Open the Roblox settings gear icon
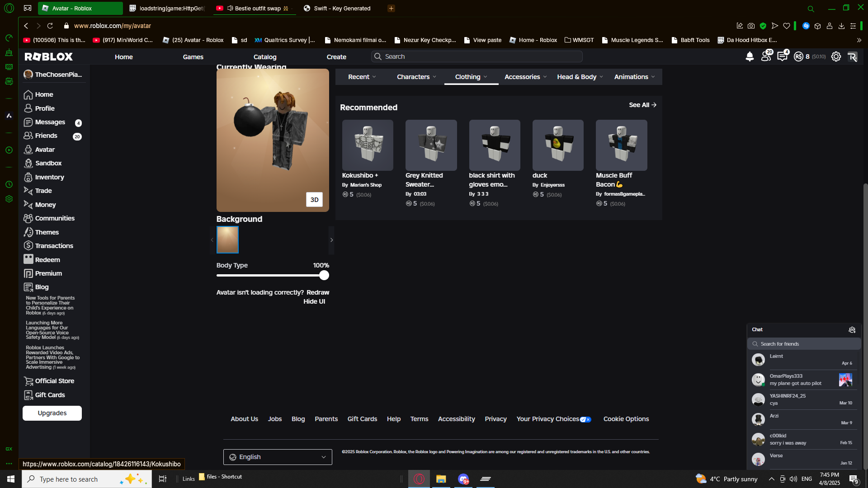Image resolution: width=868 pixels, height=488 pixels. tap(836, 56)
